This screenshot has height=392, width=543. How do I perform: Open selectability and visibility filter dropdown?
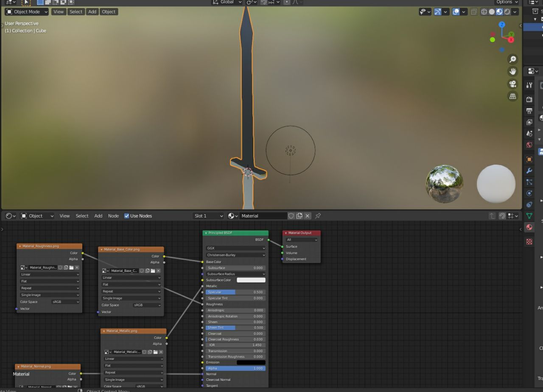425,12
